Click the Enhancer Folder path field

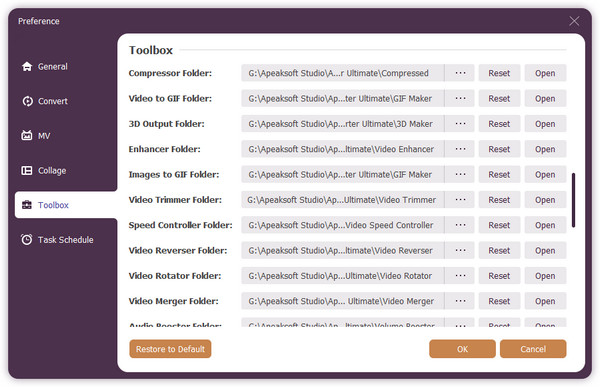(x=343, y=149)
